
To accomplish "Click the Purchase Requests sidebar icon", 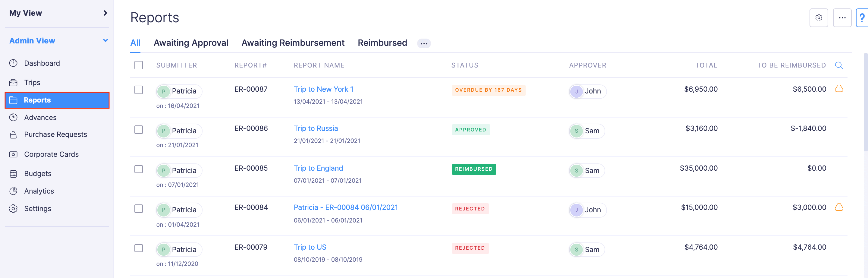I will pyautogui.click(x=14, y=134).
